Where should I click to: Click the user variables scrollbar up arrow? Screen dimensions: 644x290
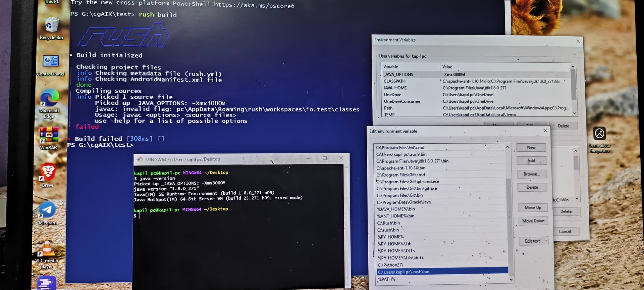[x=573, y=67]
